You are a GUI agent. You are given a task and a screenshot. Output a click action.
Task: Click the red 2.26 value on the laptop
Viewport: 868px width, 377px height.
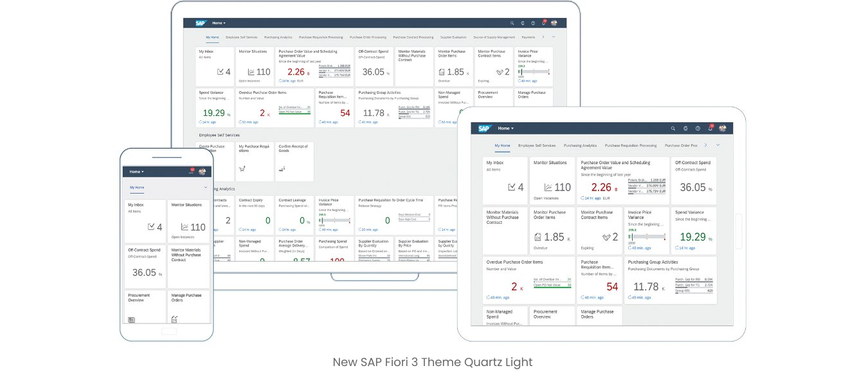click(296, 72)
